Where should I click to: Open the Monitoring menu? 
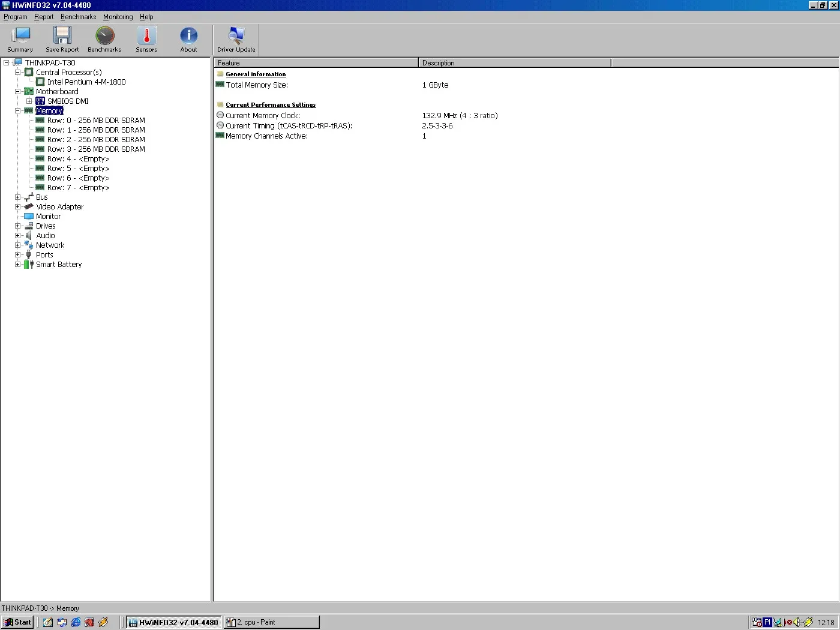(x=118, y=17)
